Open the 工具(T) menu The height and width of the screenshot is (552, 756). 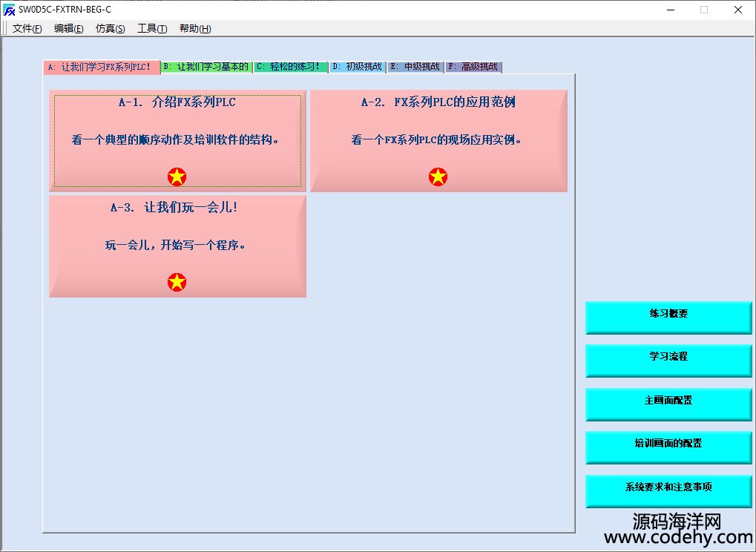(x=152, y=28)
